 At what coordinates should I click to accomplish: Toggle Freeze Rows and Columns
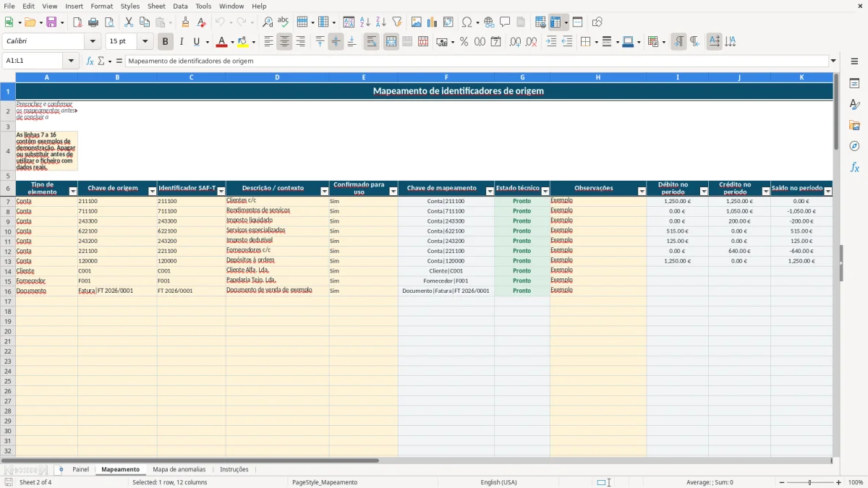tap(556, 22)
